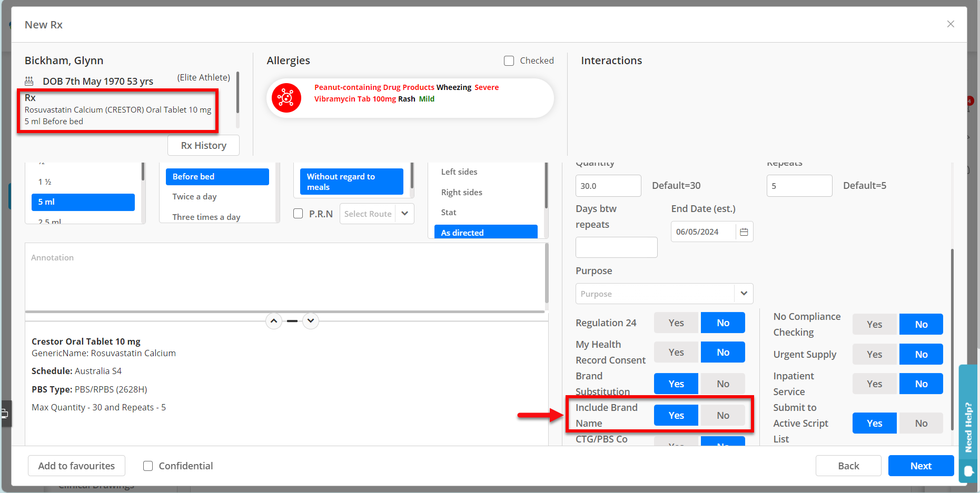Set Submit to Active Script List No
The height and width of the screenshot is (493, 980).
point(921,423)
